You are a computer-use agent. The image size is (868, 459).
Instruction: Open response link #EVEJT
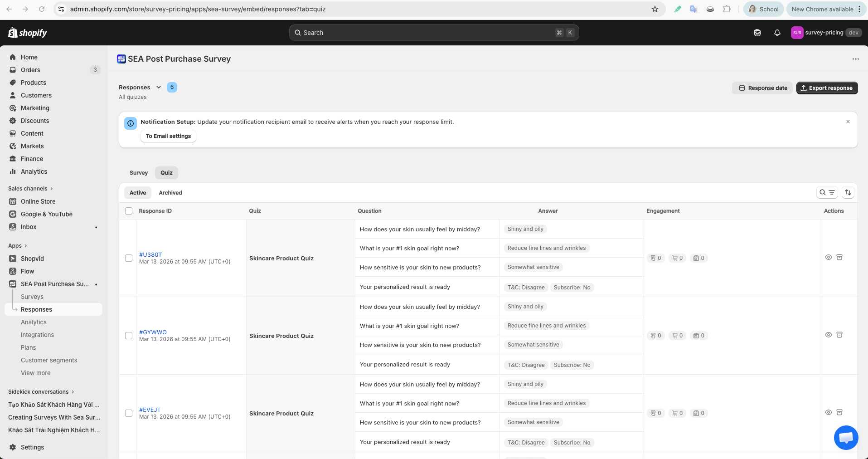click(x=150, y=410)
